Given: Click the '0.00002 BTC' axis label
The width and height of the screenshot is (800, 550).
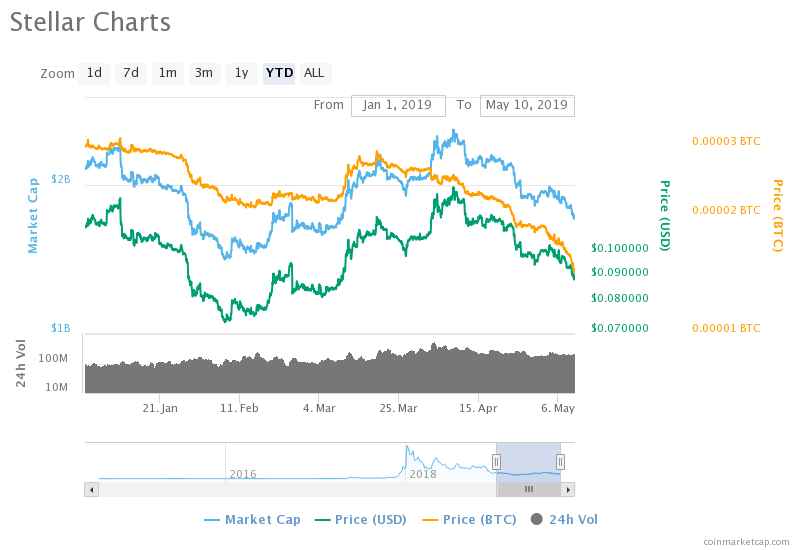Looking at the screenshot, I should tap(726, 210).
